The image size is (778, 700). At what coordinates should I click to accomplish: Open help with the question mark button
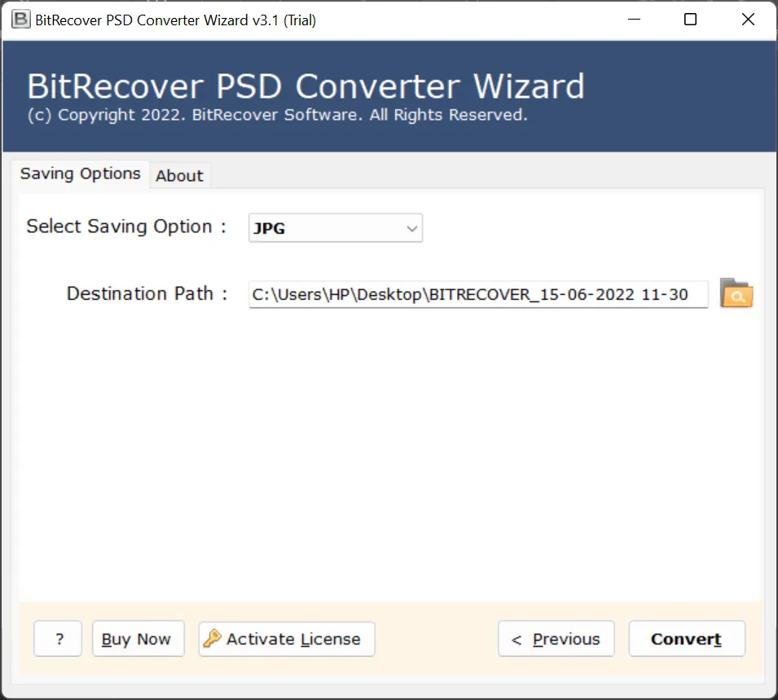tap(59, 640)
